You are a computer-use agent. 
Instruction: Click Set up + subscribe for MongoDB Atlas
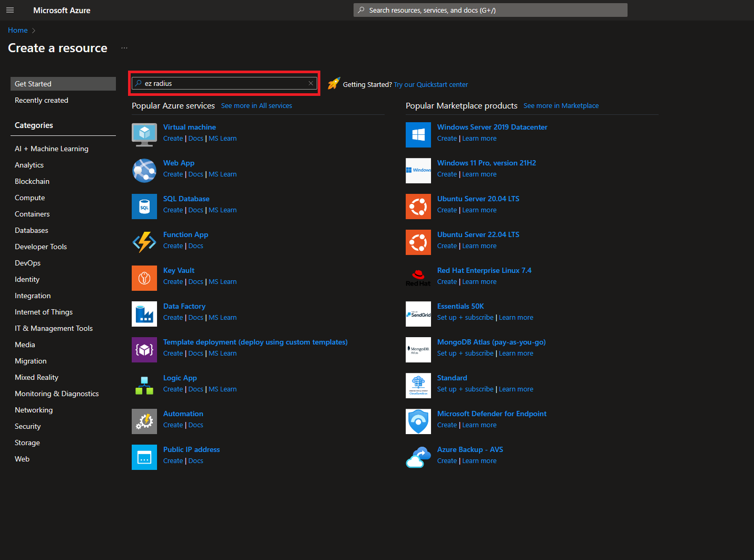click(x=465, y=353)
